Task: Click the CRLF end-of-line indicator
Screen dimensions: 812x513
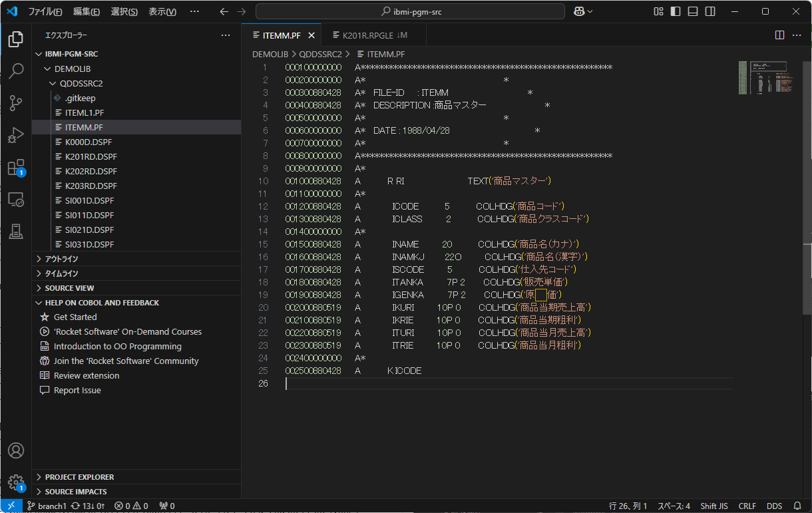Action: 747,506
